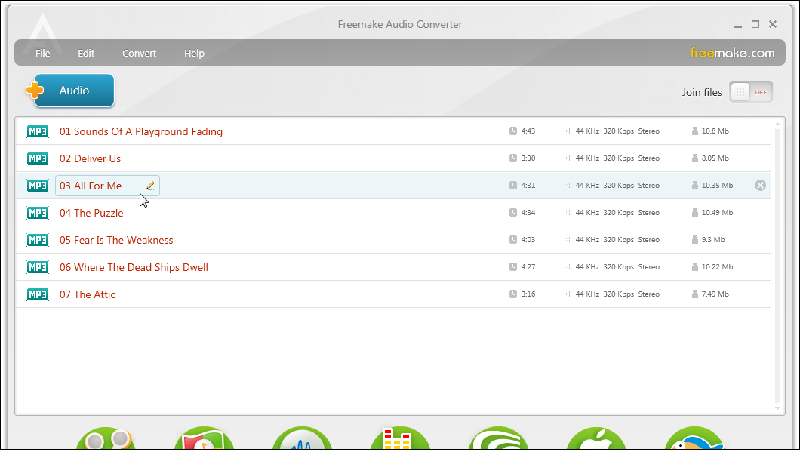Click the clock icon of The Attic
The image size is (800, 450).
pos(513,294)
